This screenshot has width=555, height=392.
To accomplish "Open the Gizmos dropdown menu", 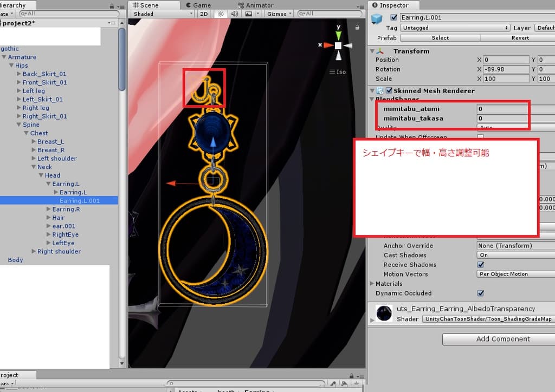I will [x=280, y=14].
